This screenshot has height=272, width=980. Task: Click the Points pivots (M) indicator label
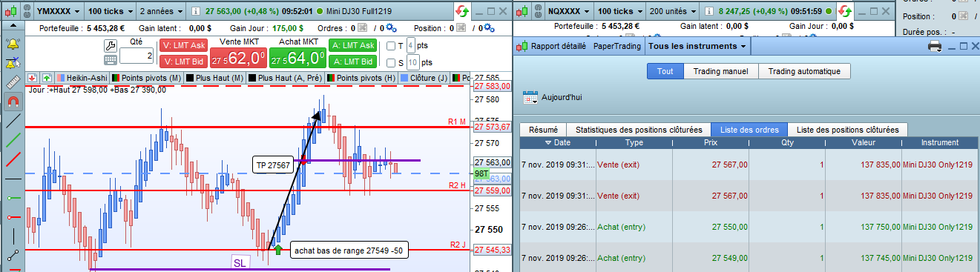click(x=146, y=77)
